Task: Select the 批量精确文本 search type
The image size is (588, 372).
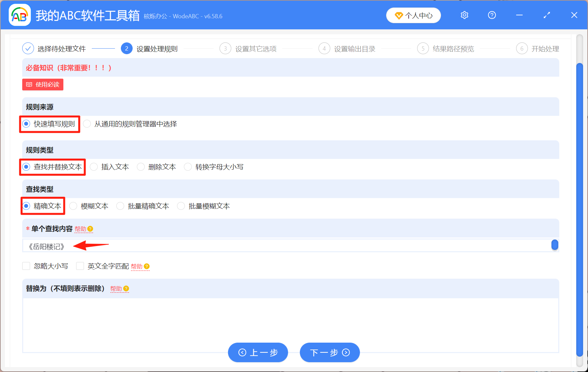Action: [120, 206]
